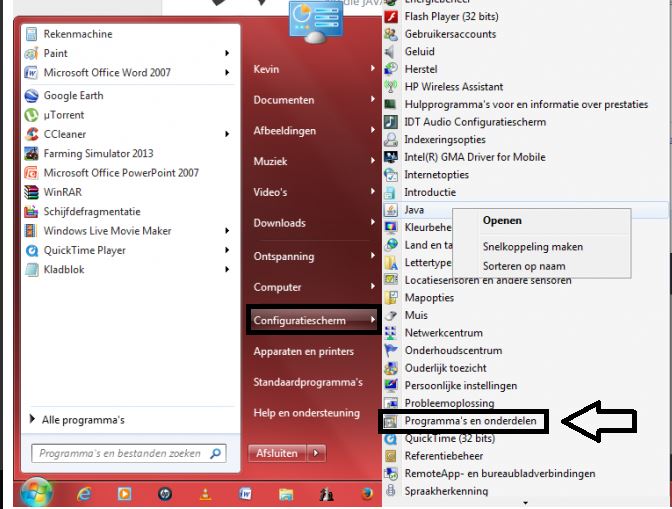This screenshot has height=509, width=672.
Task: Click the Afsluiten button
Action: click(277, 453)
